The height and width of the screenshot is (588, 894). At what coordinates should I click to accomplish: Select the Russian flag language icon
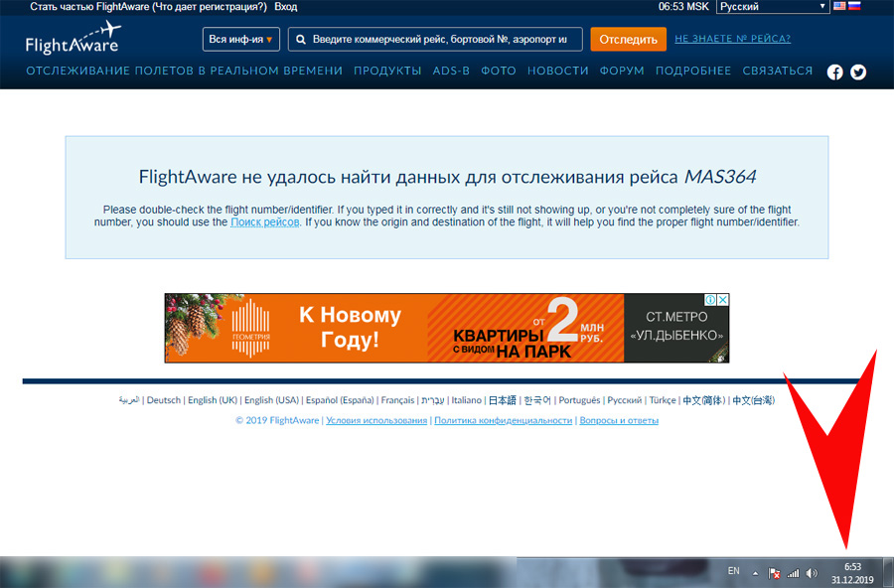(x=854, y=6)
